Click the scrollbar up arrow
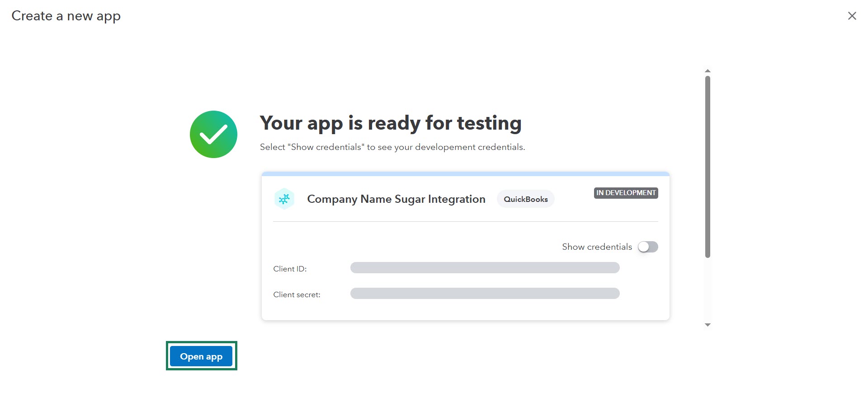The width and height of the screenshot is (868, 397). 708,71
